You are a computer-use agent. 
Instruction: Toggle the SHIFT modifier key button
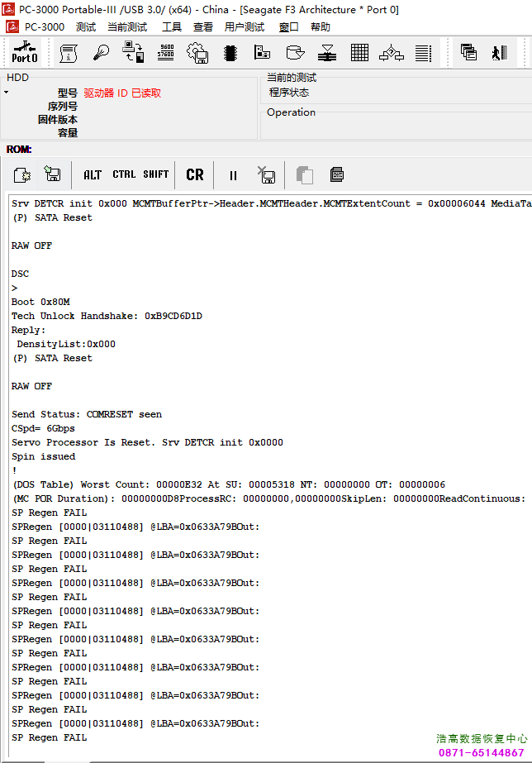click(x=155, y=174)
